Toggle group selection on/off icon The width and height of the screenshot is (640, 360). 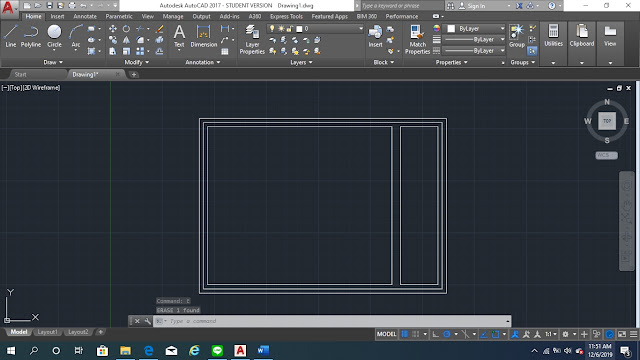(x=532, y=51)
